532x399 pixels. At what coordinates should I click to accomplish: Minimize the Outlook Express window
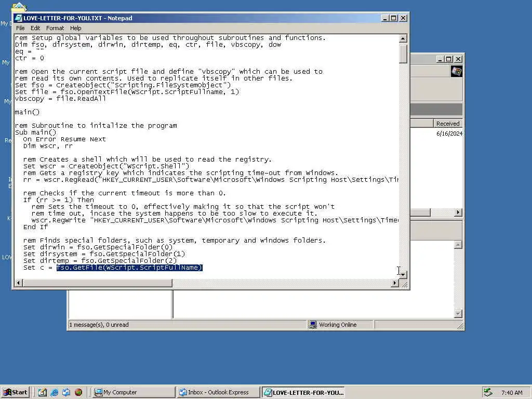[440, 59]
